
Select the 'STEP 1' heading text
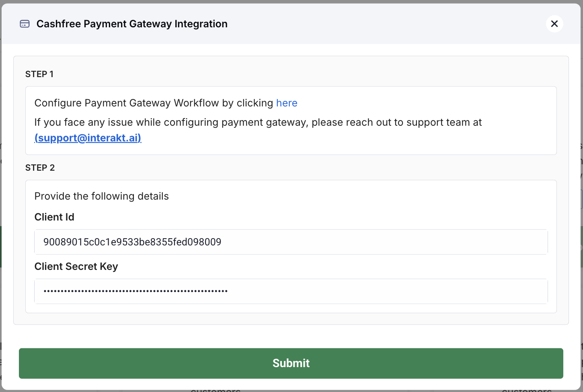39,74
